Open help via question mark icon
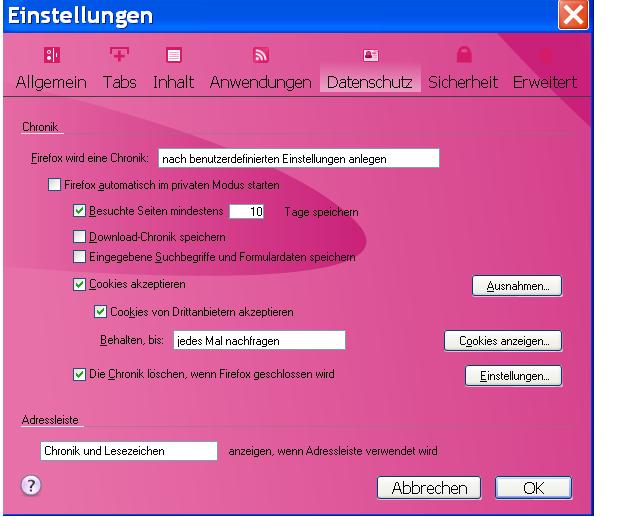 (31, 486)
